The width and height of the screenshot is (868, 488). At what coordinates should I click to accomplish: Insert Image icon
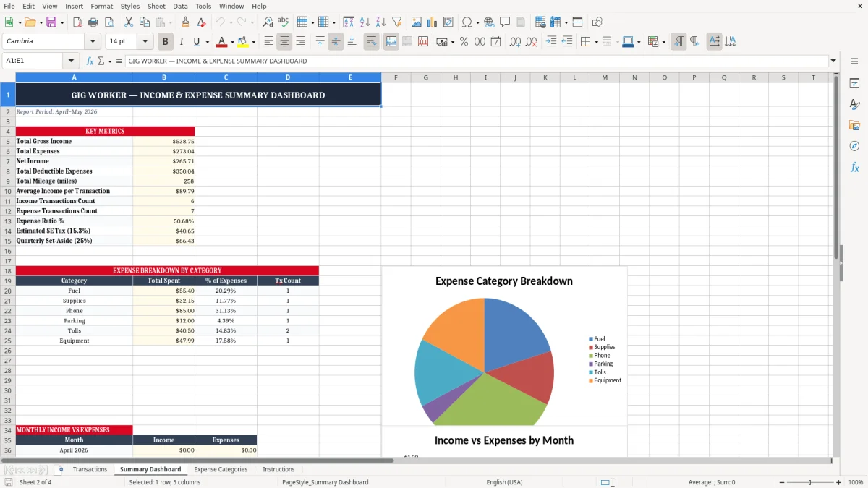pos(417,22)
